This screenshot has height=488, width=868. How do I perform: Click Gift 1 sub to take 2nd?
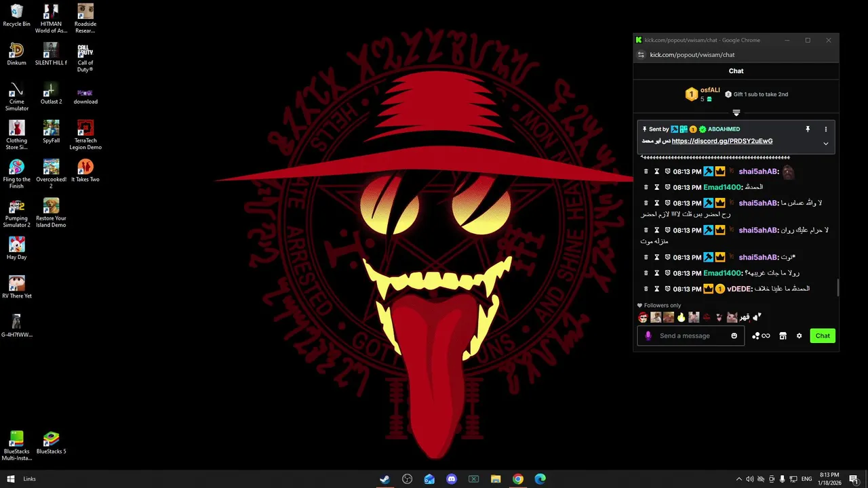click(x=756, y=94)
